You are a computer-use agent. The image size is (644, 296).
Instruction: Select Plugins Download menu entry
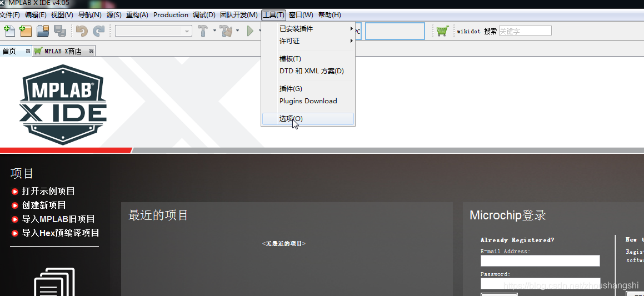pyautogui.click(x=308, y=101)
